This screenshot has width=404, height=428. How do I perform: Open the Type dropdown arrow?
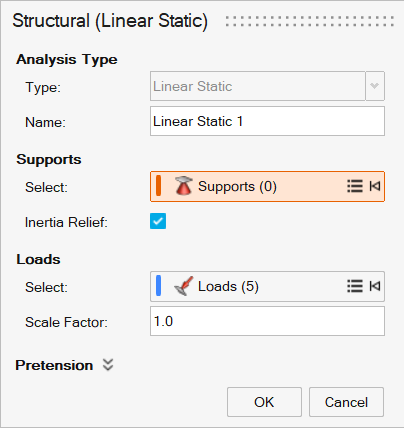point(375,86)
